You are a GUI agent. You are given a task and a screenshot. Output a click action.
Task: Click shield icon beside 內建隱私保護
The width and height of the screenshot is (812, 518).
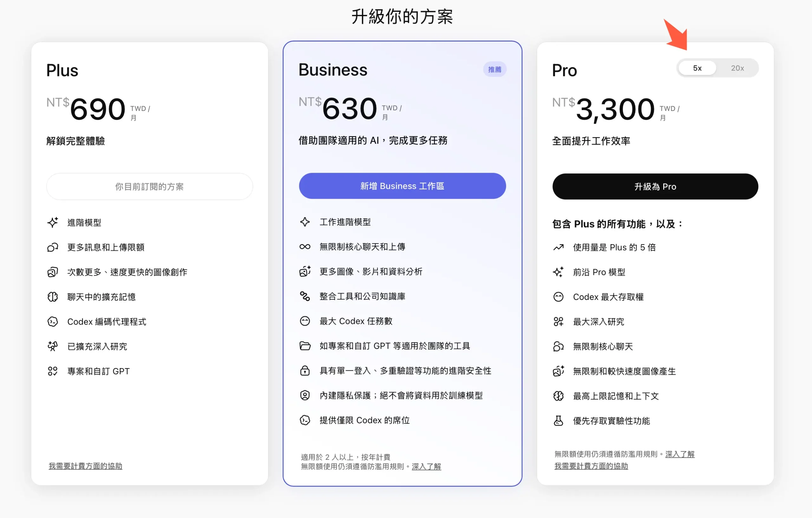[x=305, y=395]
